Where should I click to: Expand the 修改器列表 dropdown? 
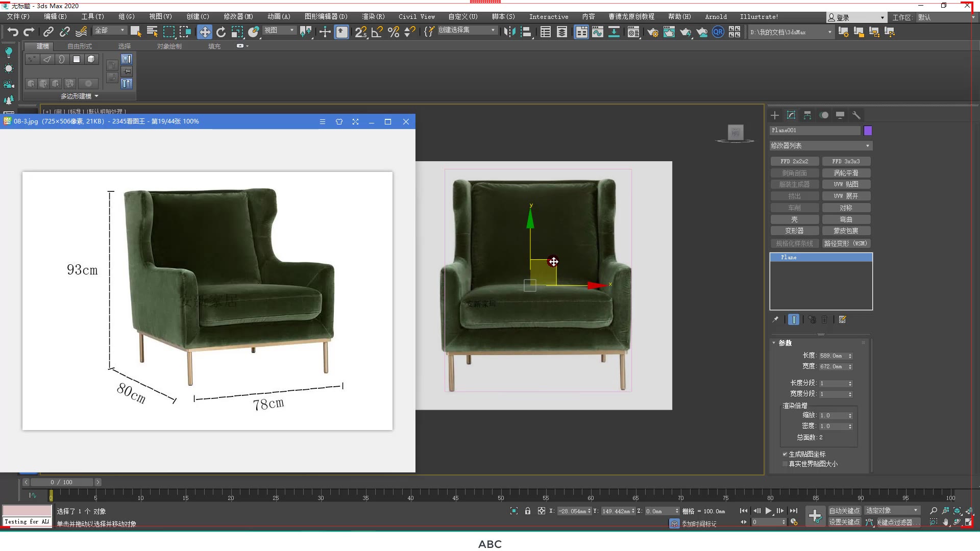[821, 146]
